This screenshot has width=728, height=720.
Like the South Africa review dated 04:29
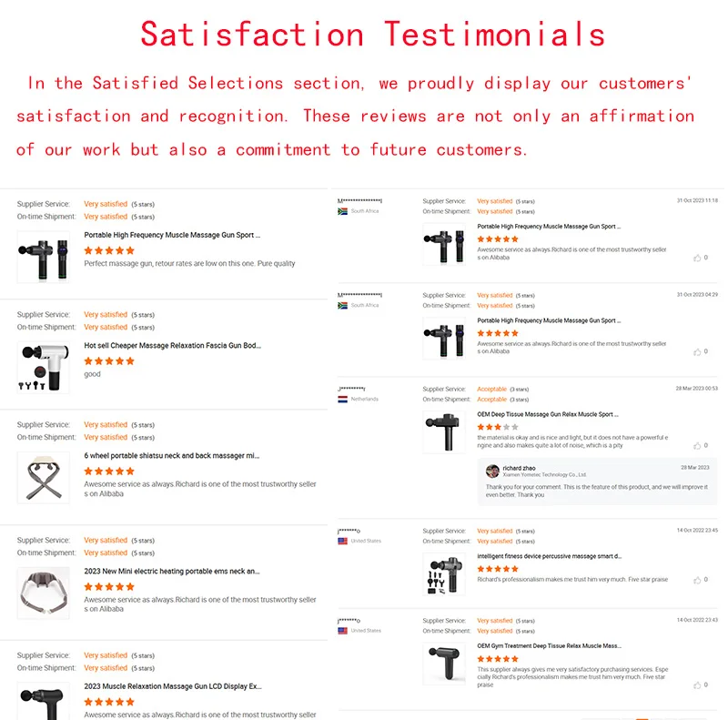coord(697,351)
